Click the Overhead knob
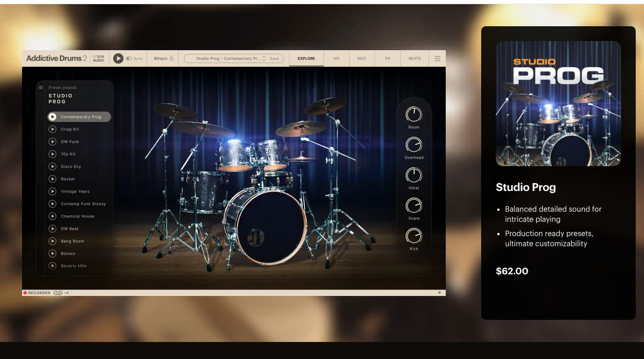This screenshot has height=359, width=644. [414, 145]
